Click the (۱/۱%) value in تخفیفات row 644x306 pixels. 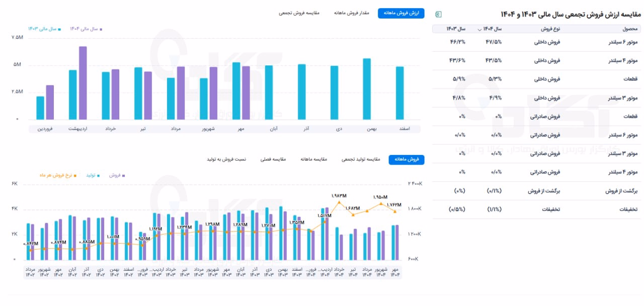493,209
